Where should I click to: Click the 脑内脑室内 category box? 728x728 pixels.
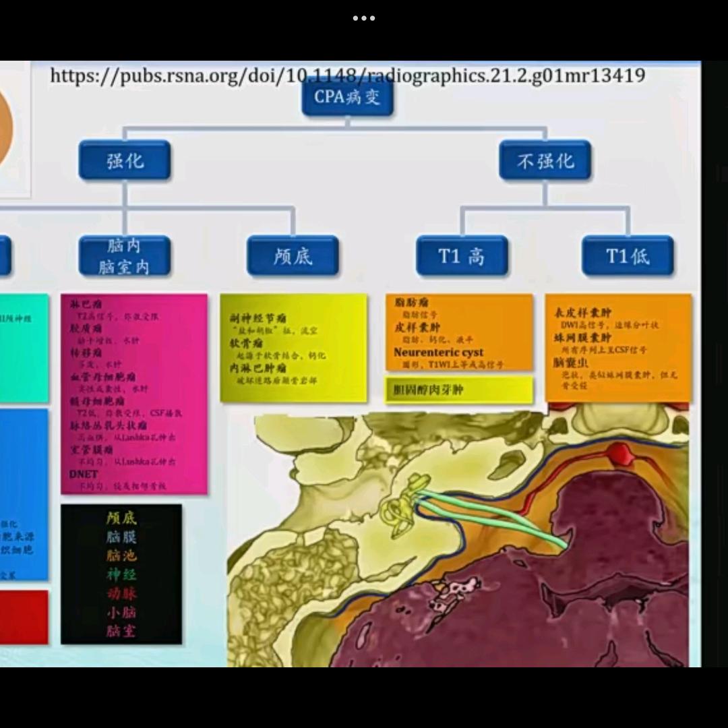tap(125, 256)
